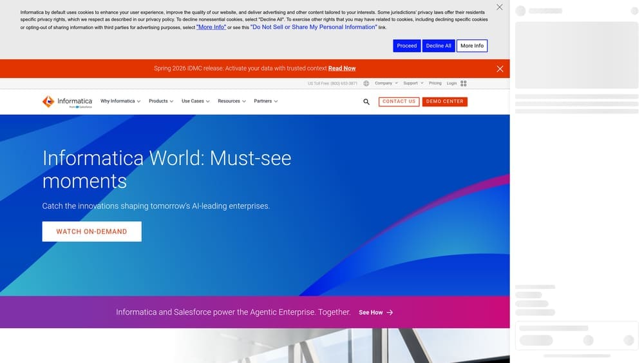Viewport: 644px width, 363px height.
Task: Open the Support dropdown in the top bar
Action: pyautogui.click(x=413, y=83)
